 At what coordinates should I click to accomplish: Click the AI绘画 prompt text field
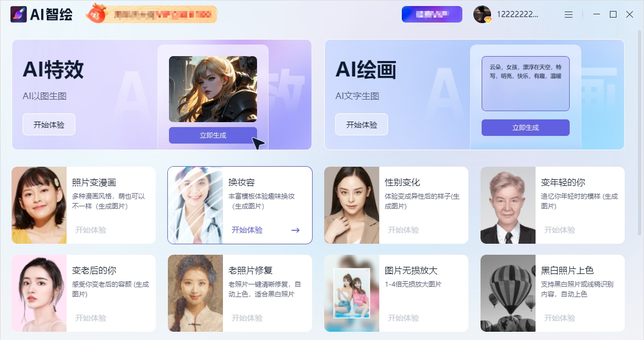pos(525,84)
